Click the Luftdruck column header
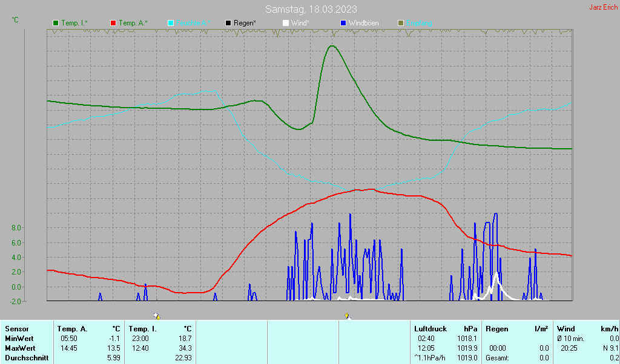Image resolution: width=620 pixels, height=364 pixels. click(x=430, y=329)
